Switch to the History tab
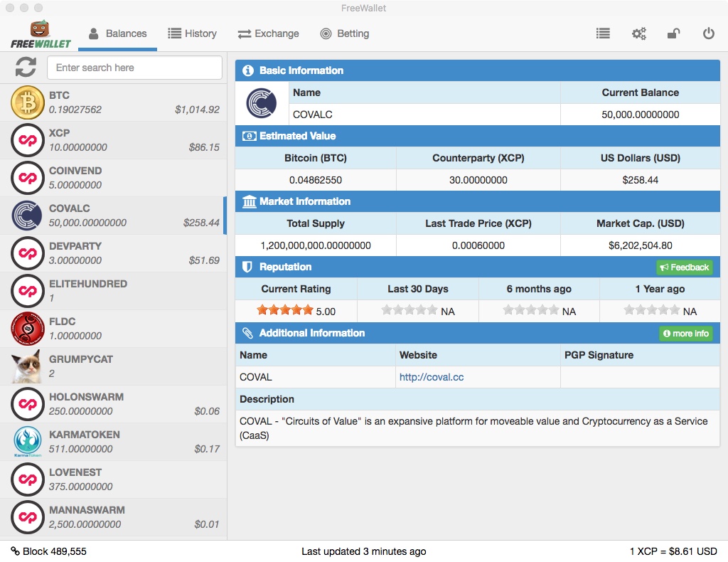 192,33
